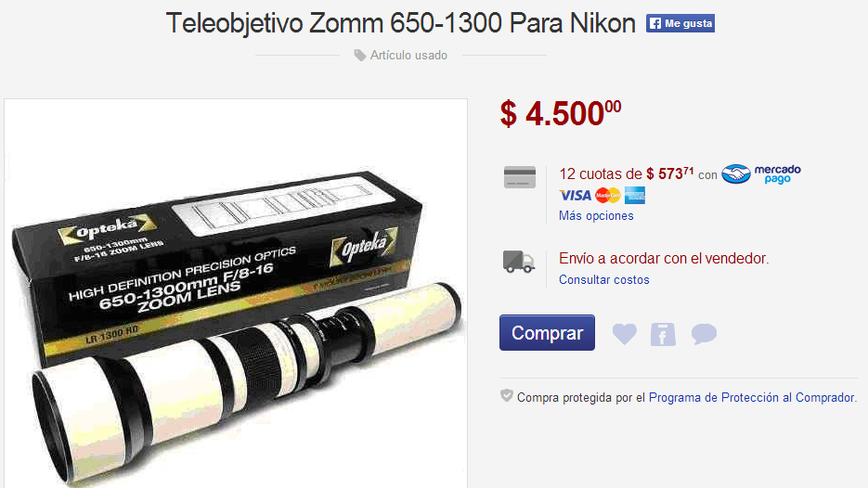Click the American Express icon
This screenshot has width=868, height=488.
click(x=635, y=196)
